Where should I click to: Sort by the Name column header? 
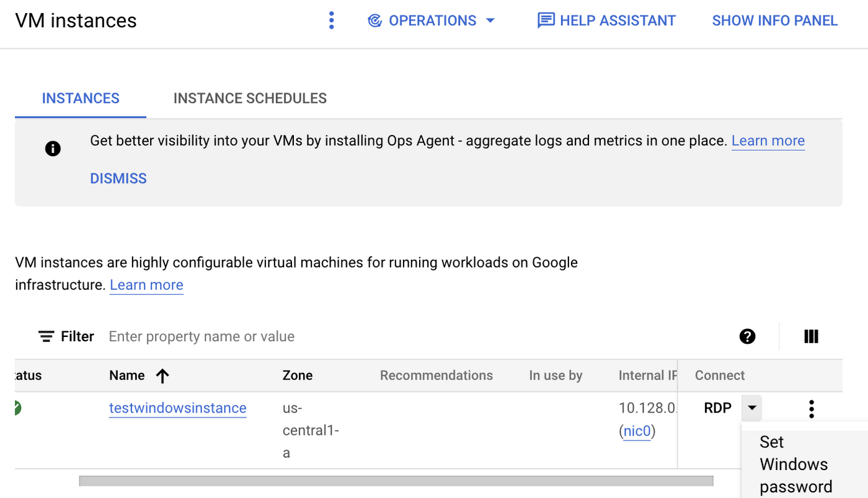tap(127, 375)
